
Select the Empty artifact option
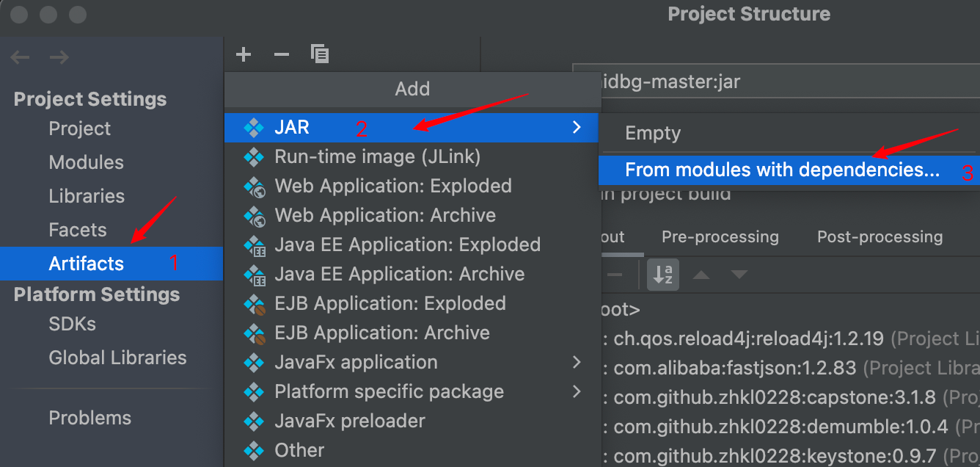pos(652,133)
